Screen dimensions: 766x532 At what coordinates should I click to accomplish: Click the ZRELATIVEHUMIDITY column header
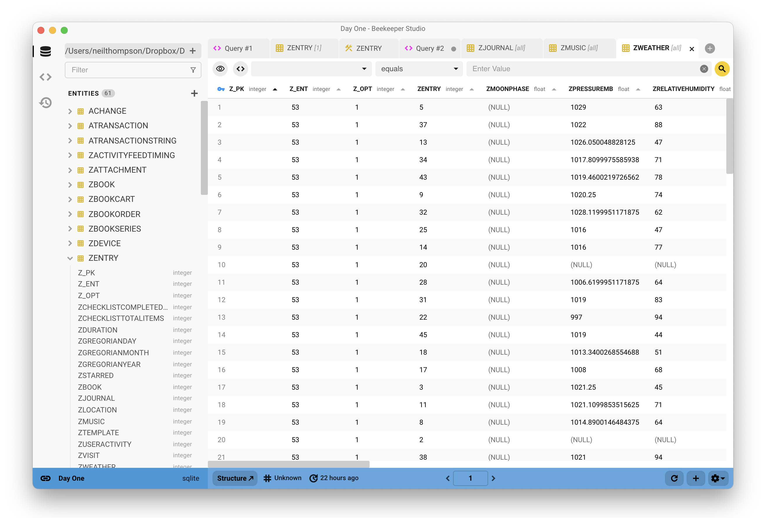coord(683,89)
